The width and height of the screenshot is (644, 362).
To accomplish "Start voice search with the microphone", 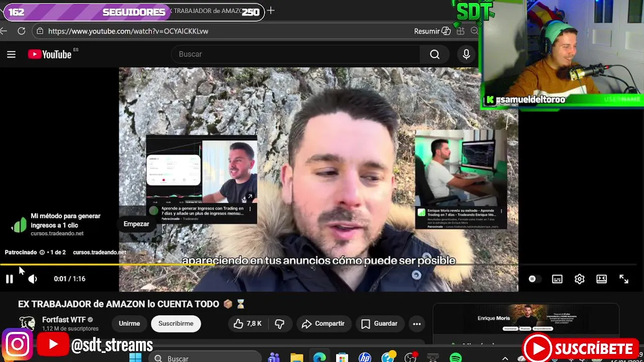I will click(466, 54).
